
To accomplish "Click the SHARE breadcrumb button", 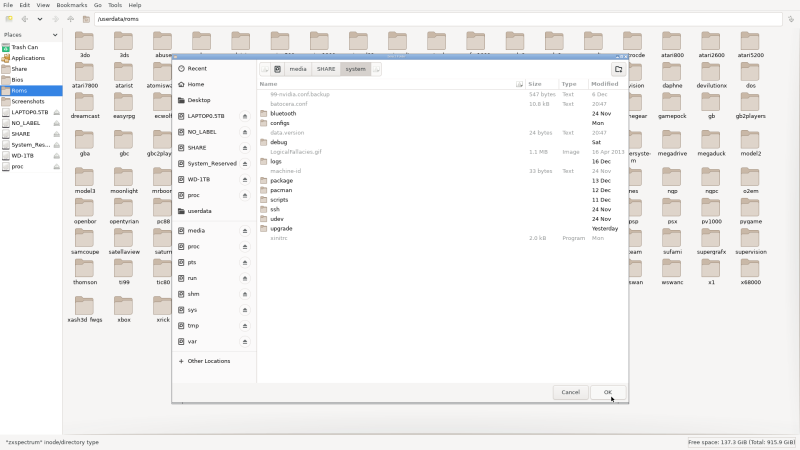I will pyautogui.click(x=326, y=69).
